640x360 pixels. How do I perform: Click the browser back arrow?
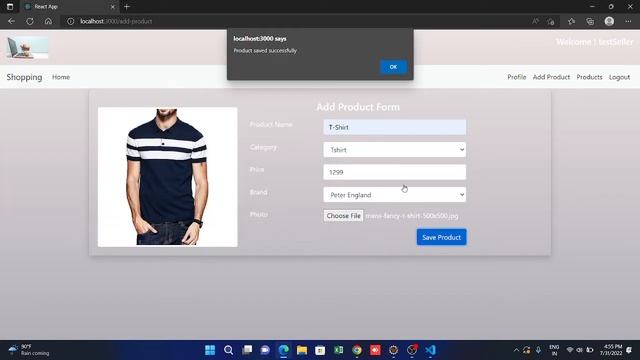click(x=11, y=21)
